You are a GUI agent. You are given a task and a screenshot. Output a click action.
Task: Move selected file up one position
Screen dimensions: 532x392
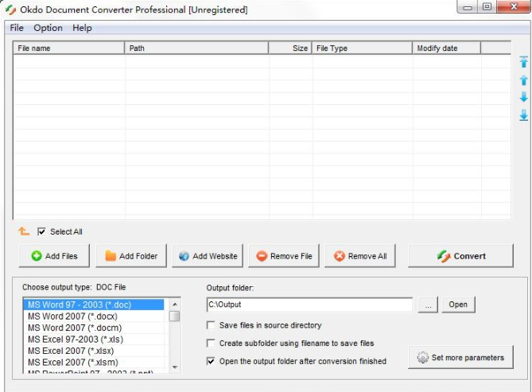pyautogui.click(x=523, y=80)
